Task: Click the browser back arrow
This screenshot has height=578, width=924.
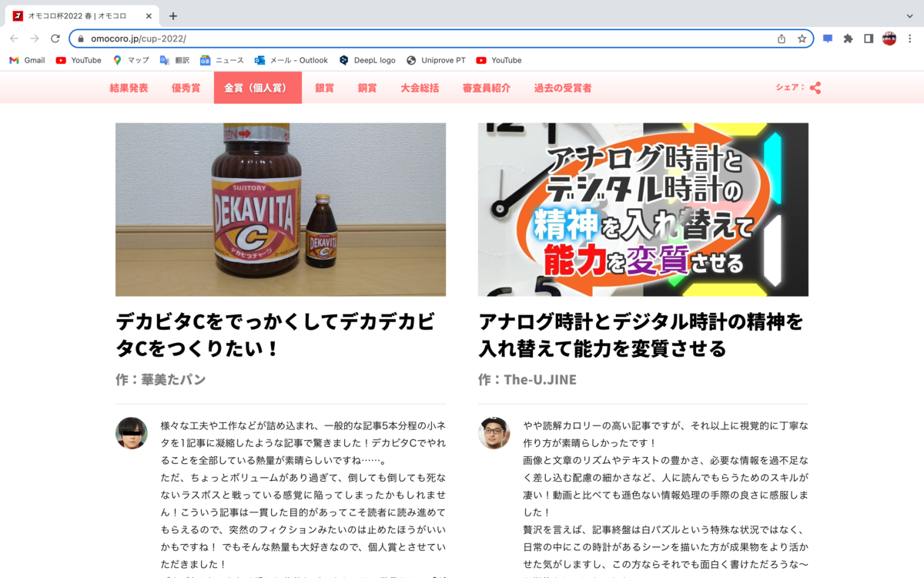Action: tap(14, 39)
